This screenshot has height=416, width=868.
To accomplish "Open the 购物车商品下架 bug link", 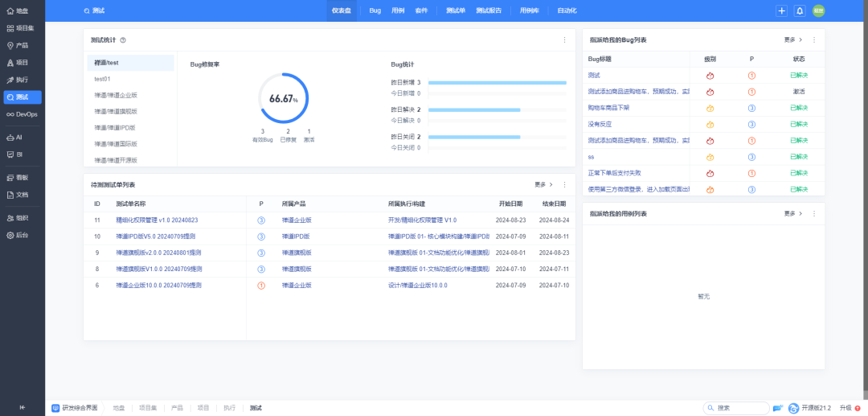I will click(x=608, y=108).
